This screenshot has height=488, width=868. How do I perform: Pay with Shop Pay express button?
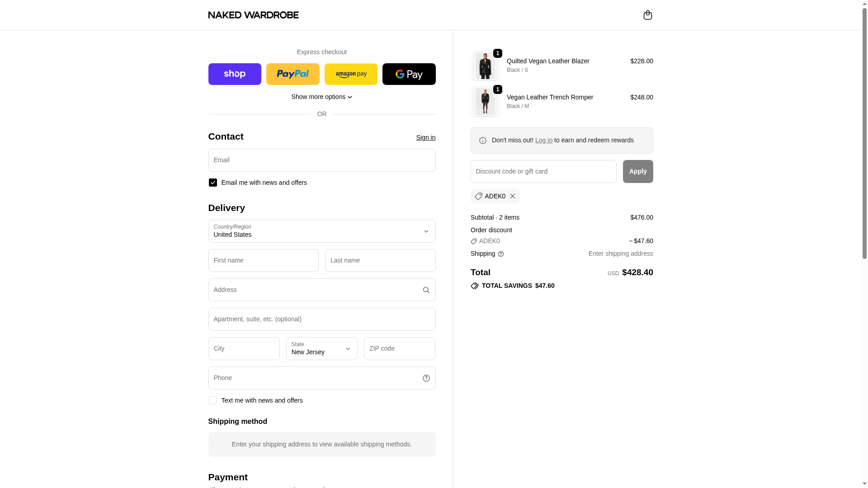(235, 74)
